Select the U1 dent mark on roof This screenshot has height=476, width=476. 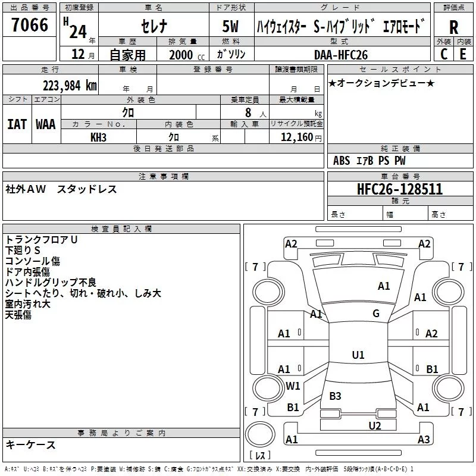(358, 355)
